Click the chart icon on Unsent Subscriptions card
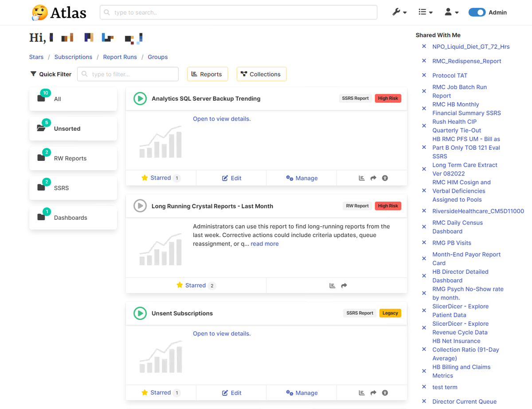The image size is (532, 409). pos(362,393)
